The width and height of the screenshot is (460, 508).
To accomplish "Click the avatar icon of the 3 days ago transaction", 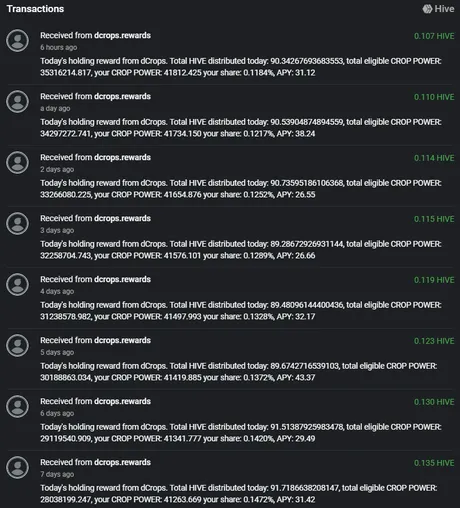I will [18, 224].
